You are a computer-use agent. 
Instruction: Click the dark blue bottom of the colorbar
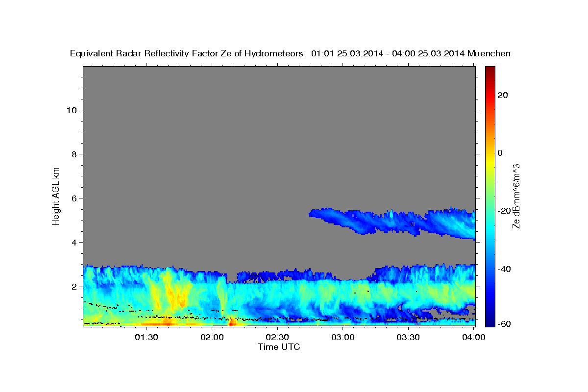click(490, 322)
